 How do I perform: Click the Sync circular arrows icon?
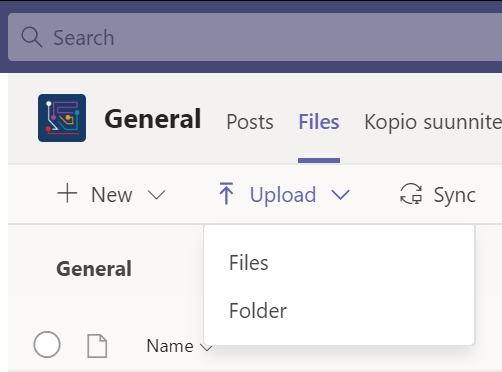[411, 194]
